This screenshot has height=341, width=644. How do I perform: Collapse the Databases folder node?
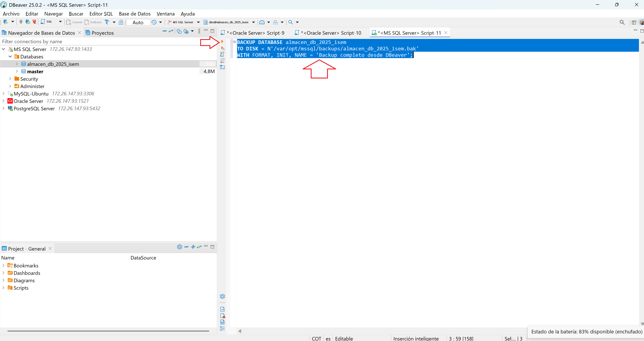10,57
